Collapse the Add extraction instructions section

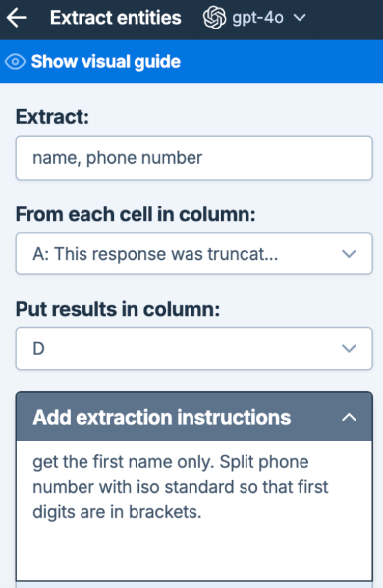[x=193, y=417]
